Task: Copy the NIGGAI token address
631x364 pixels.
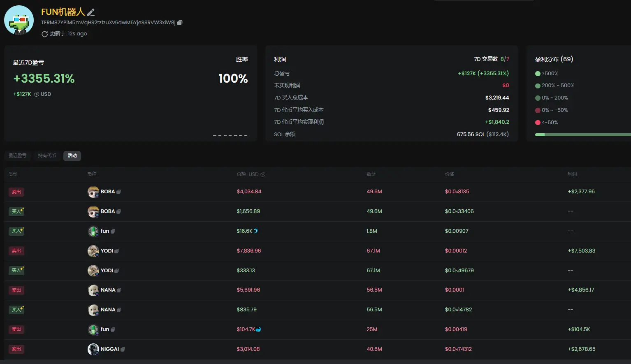Action: 123,349
